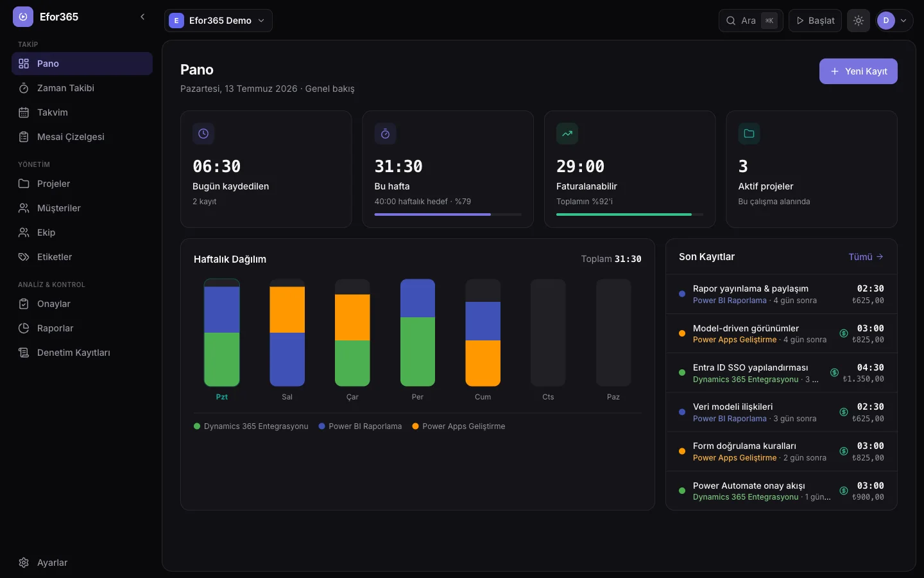
Task: Open Müşteriler people icon
Action: (24, 208)
